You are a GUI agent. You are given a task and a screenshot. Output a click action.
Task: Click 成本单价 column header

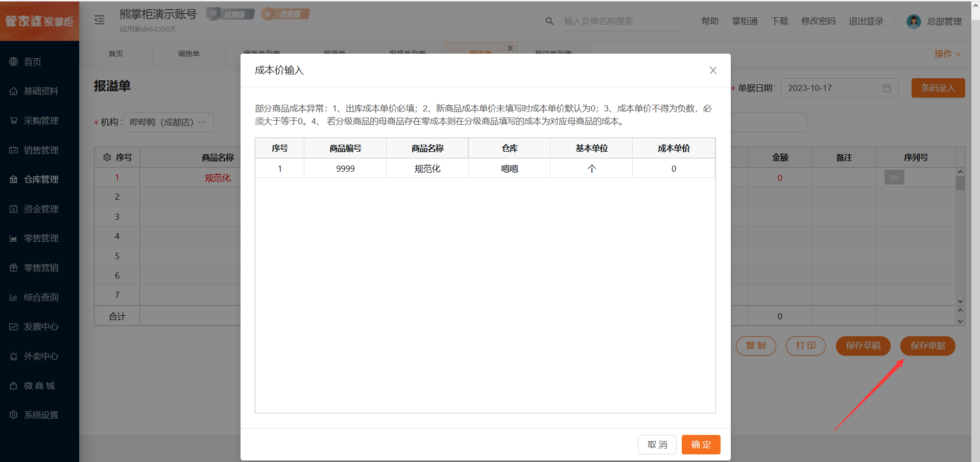click(x=674, y=148)
